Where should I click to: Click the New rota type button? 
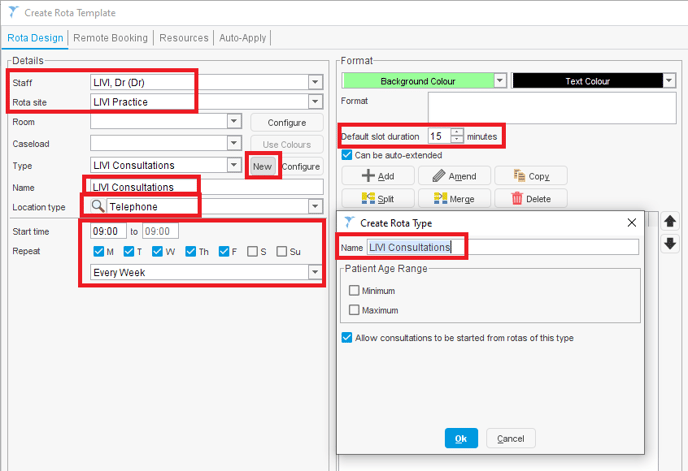click(262, 166)
